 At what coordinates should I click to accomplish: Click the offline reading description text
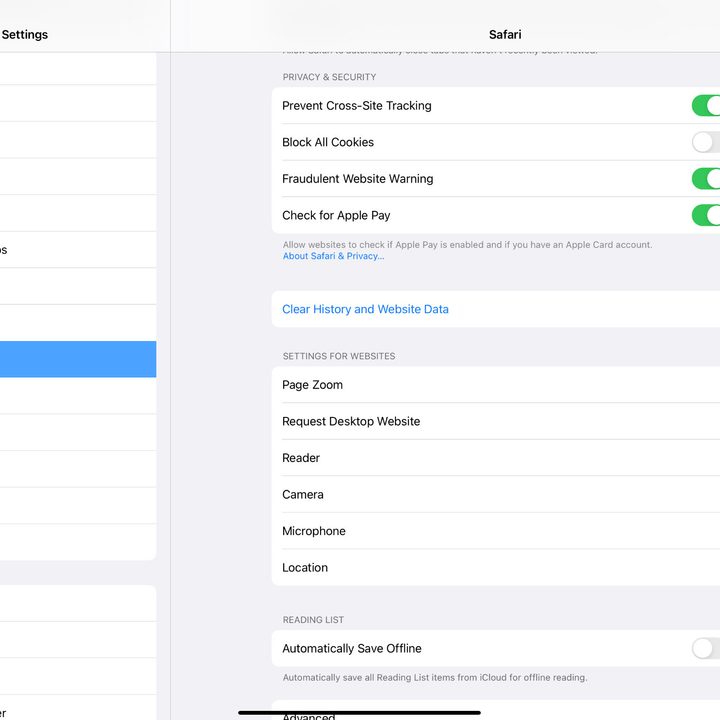[x=435, y=678]
